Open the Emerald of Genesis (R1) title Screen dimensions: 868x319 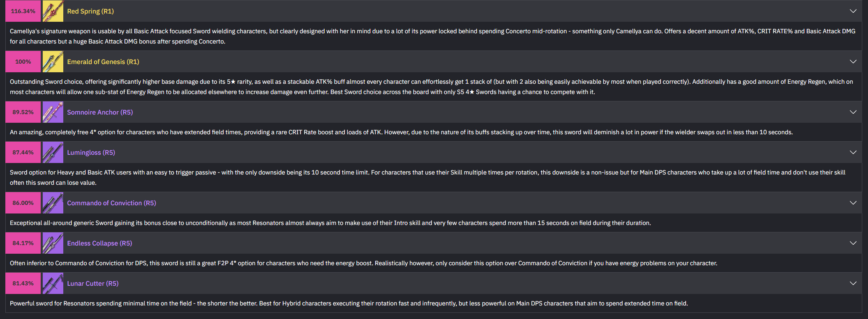pyautogui.click(x=103, y=62)
